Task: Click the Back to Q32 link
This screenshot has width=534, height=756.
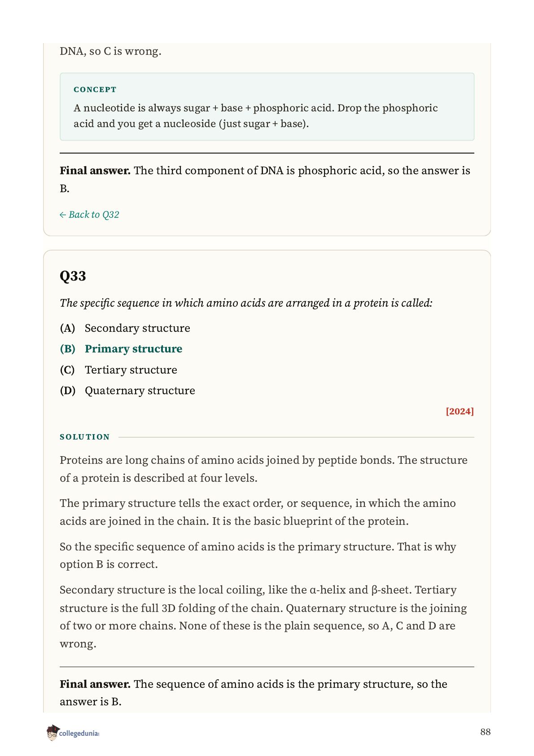Action: 89,215
